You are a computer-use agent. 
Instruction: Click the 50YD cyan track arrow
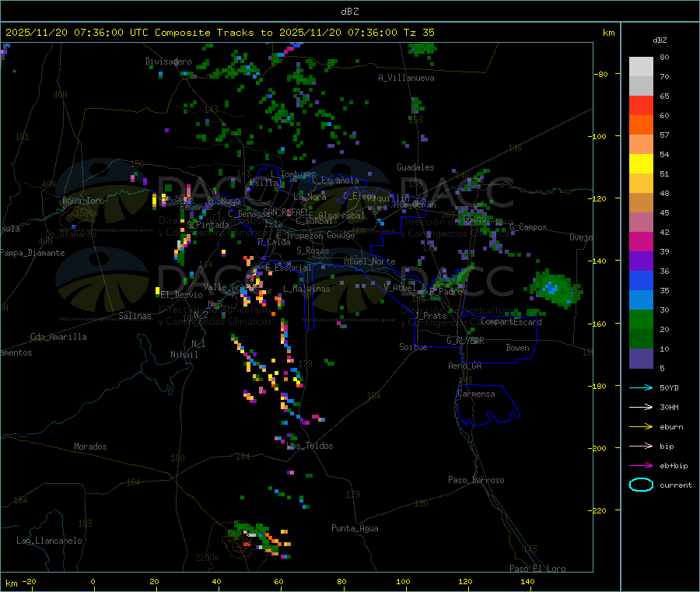[641, 387]
